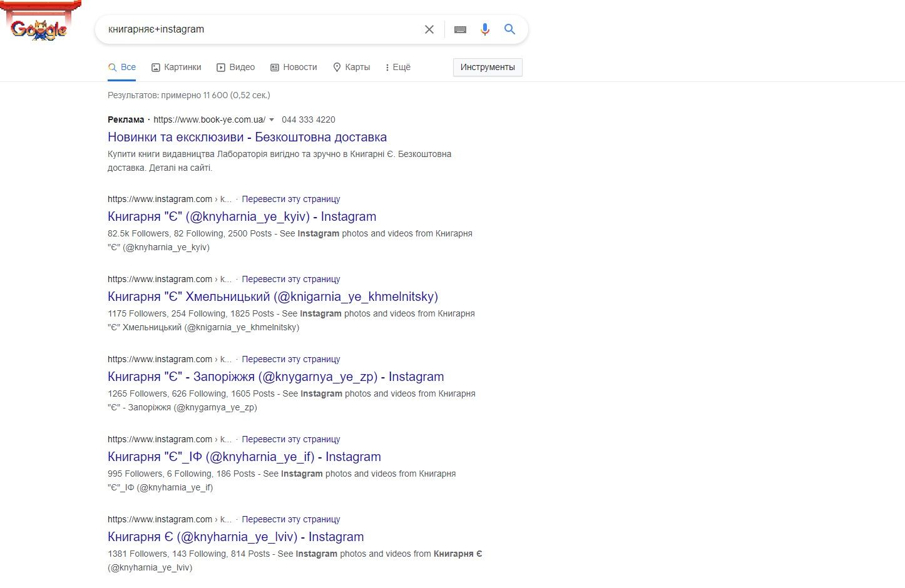Translate the knyharnia_ye_if result page
905x588 pixels.
(291, 439)
